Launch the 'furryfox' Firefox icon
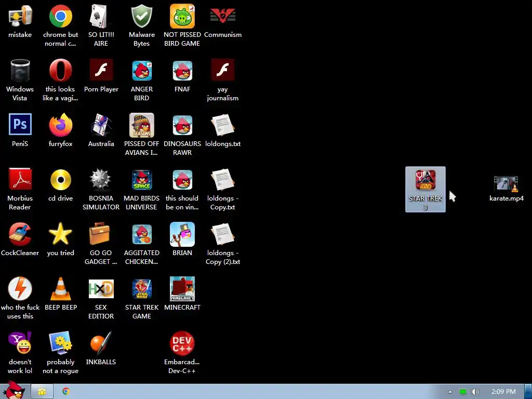The height and width of the screenshot is (399, 532). pyautogui.click(x=60, y=125)
